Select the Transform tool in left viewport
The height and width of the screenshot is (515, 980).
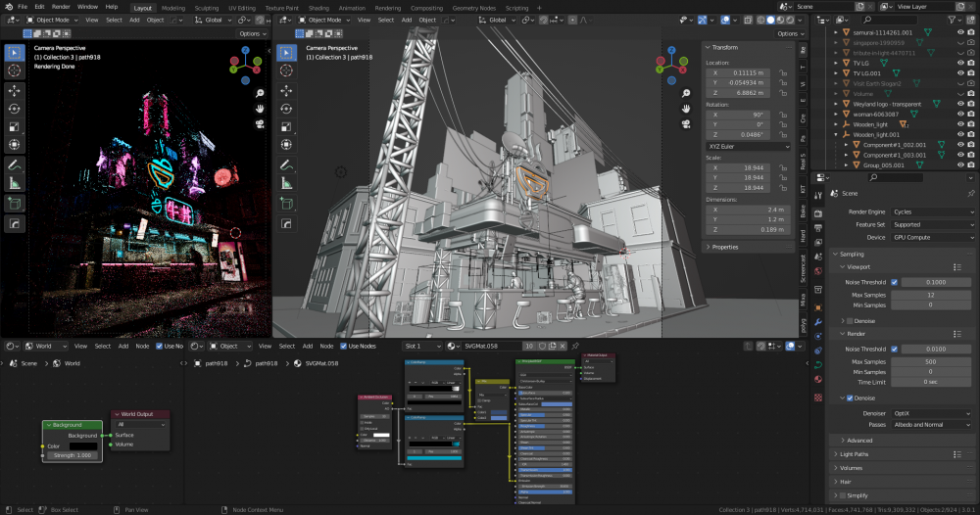(x=15, y=145)
